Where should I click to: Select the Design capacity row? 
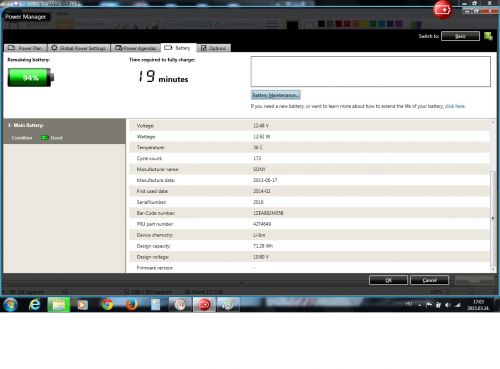[x=310, y=246]
